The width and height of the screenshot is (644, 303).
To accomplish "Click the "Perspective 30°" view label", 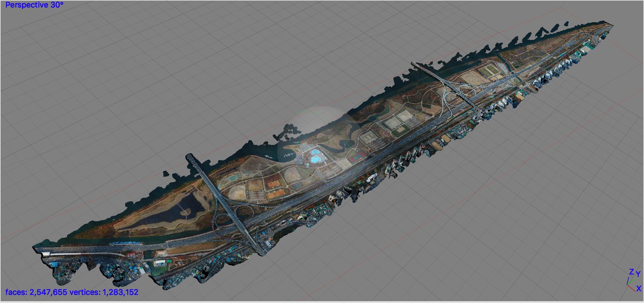I will (x=34, y=5).
